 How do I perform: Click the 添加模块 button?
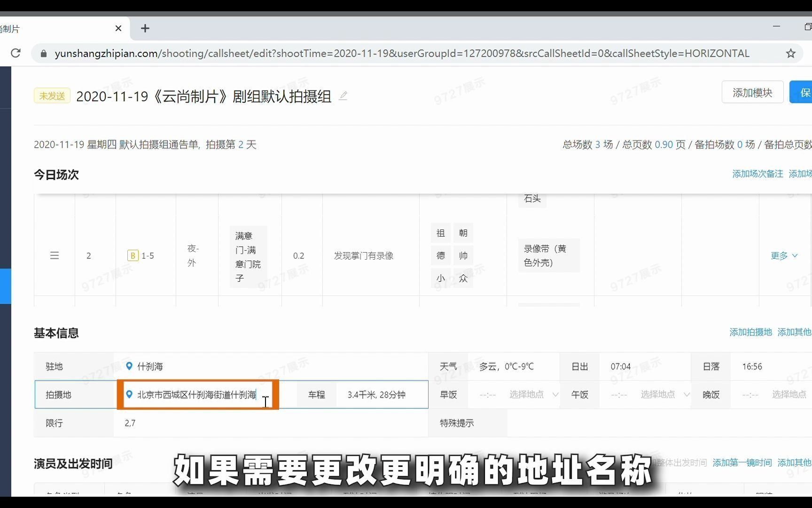click(752, 93)
